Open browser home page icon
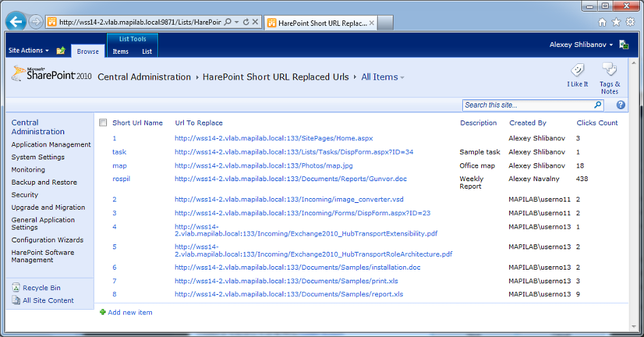This screenshot has width=644, height=337. coord(602,22)
